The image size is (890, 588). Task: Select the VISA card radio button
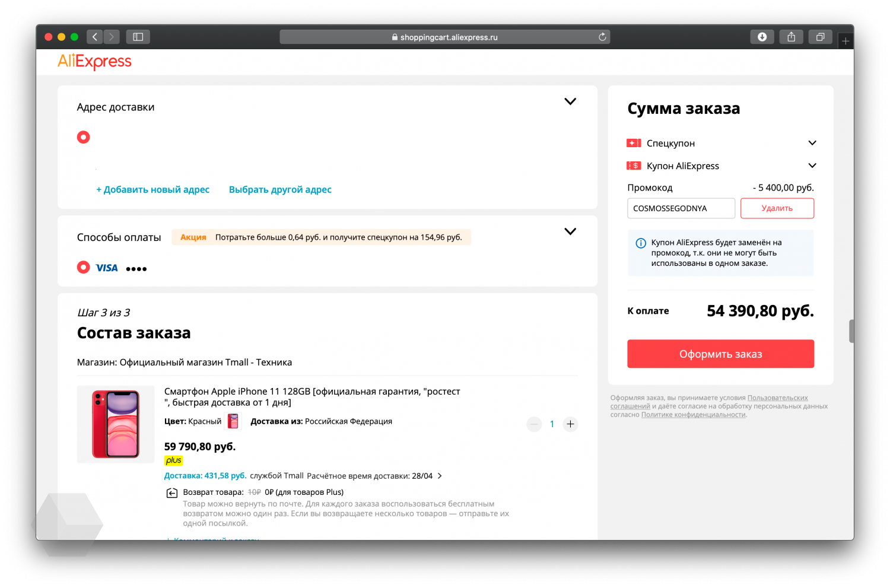[84, 268]
